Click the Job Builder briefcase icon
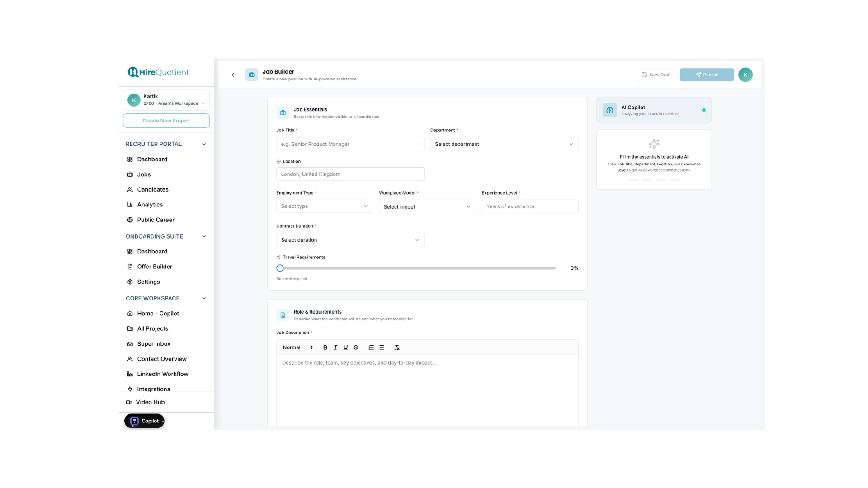Viewport: 868px width, 488px height. [251, 75]
